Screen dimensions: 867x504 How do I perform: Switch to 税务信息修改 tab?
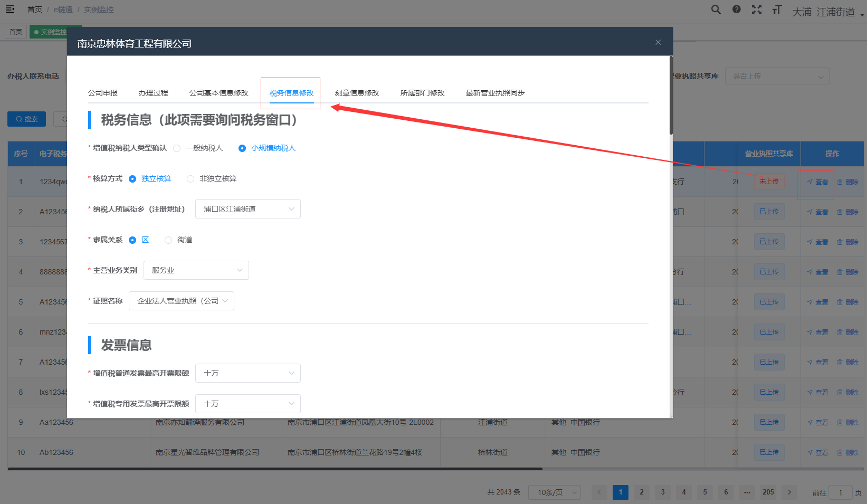pyautogui.click(x=292, y=93)
